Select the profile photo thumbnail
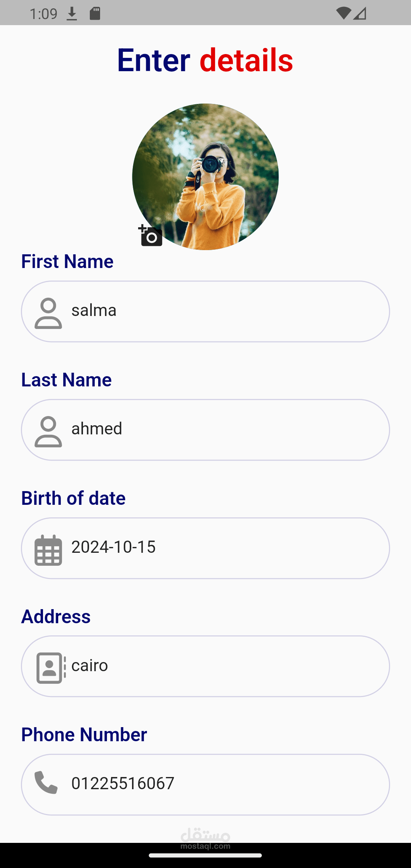Viewport: 411px width, 868px height. (205, 177)
